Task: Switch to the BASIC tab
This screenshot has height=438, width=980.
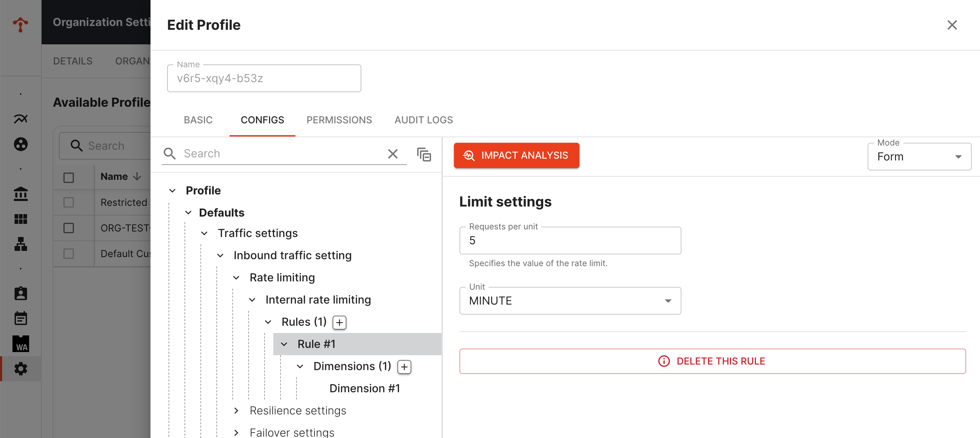Action: tap(198, 120)
